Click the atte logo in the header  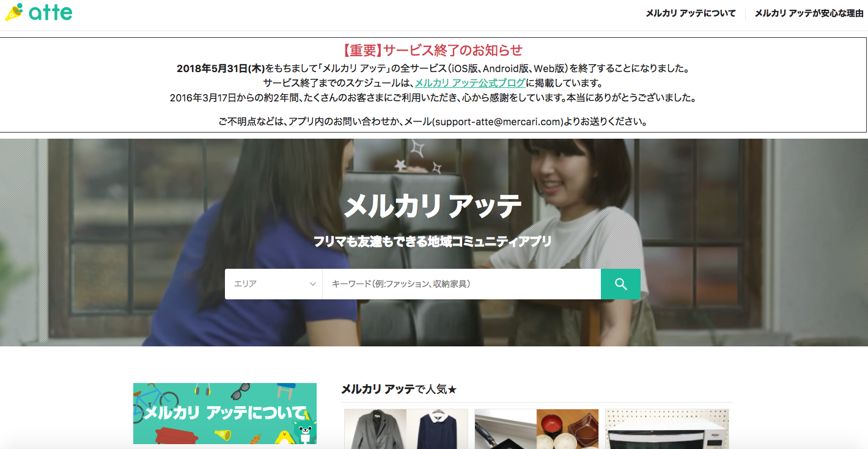pos(39,12)
